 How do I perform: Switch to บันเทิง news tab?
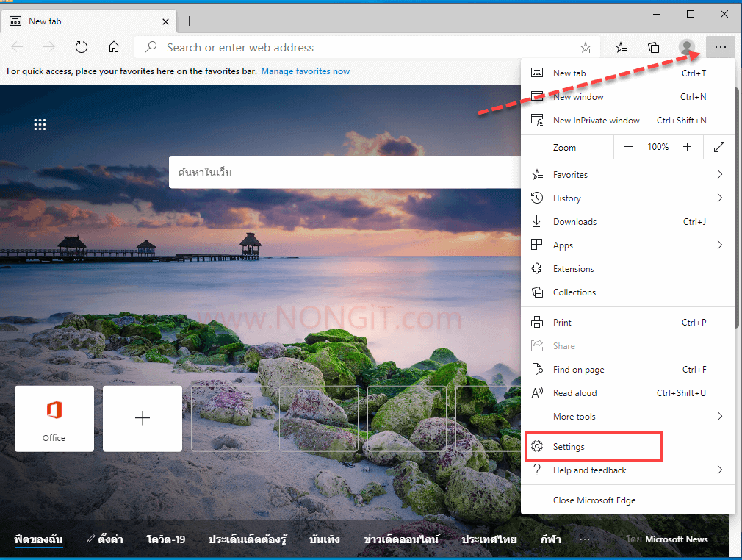325,539
